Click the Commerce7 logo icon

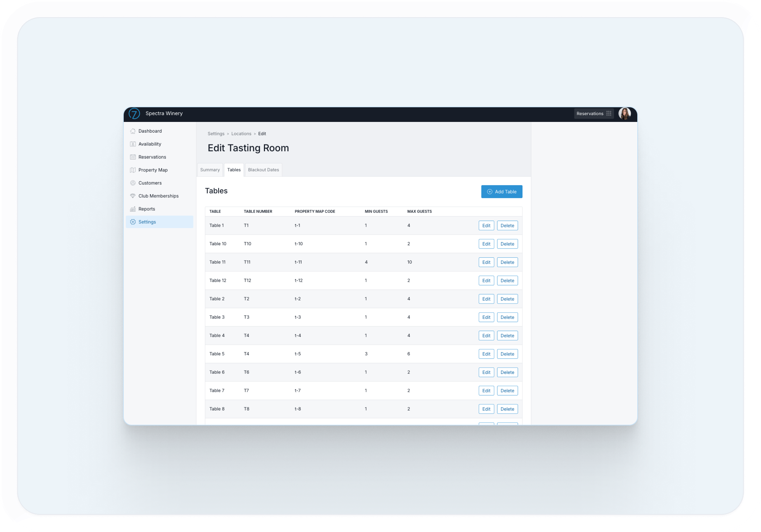(x=134, y=114)
